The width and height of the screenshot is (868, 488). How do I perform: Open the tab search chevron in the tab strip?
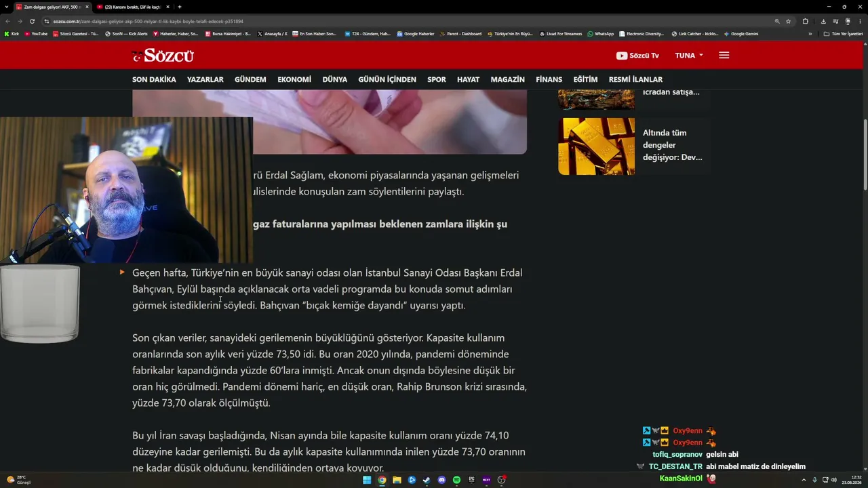point(7,7)
